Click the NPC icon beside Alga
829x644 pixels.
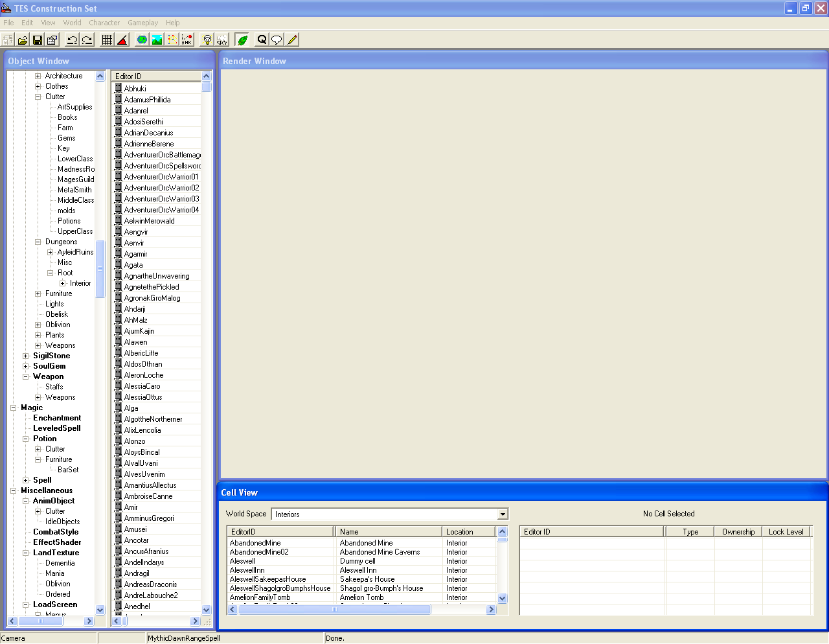tap(118, 408)
